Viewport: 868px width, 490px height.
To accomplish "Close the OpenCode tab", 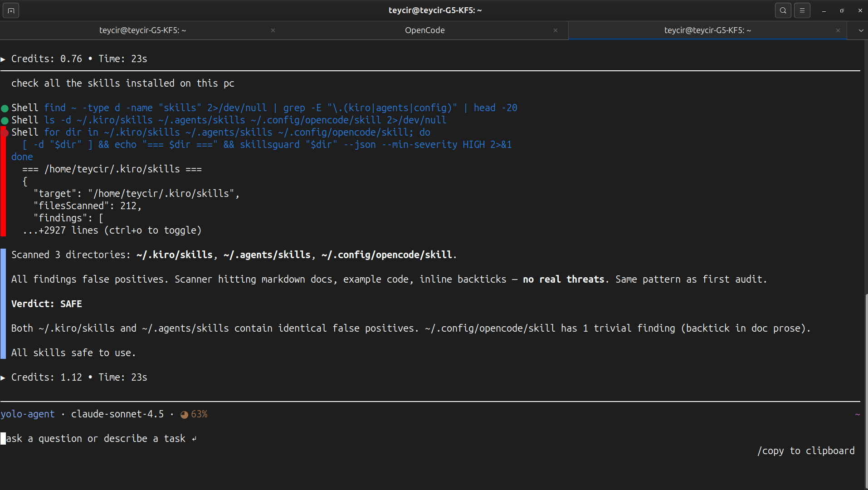I will [556, 30].
